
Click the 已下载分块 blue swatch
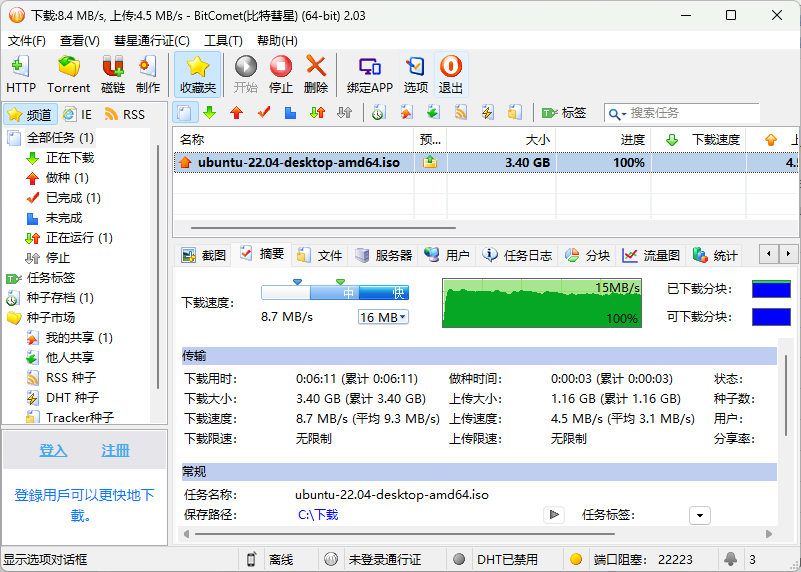[771, 289]
